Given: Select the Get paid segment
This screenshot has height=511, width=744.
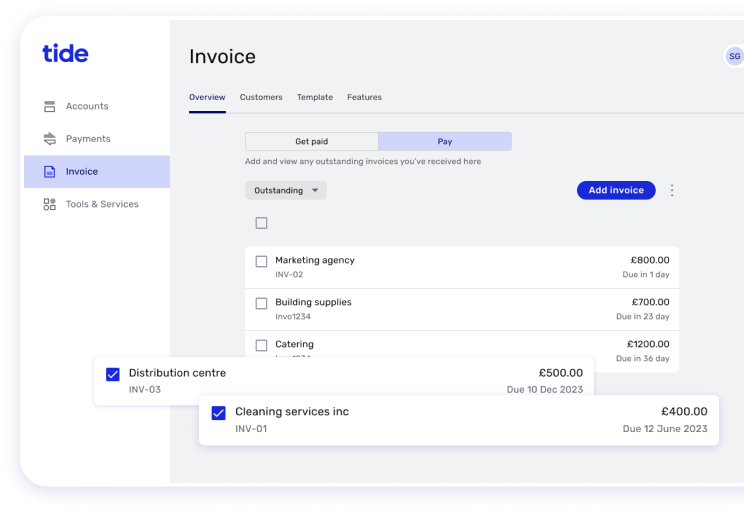Looking at the screenshot, I should coord(312,141).
